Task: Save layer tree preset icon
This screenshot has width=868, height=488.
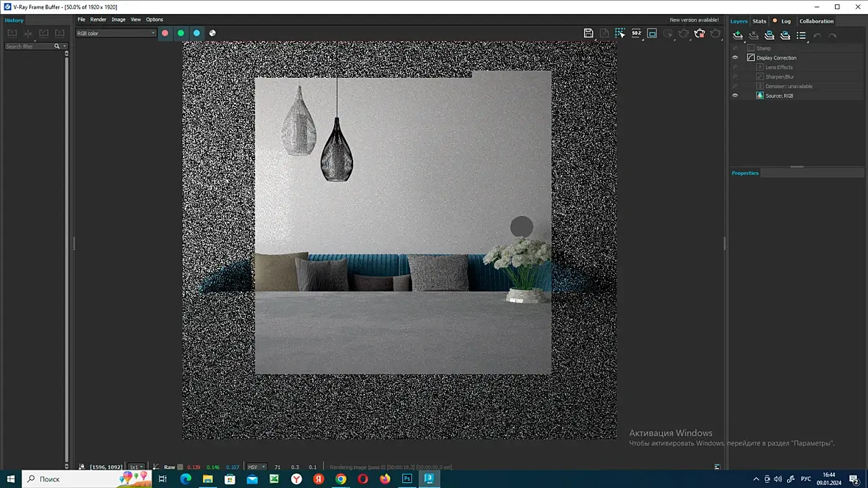Action: (x=769, y=35)
